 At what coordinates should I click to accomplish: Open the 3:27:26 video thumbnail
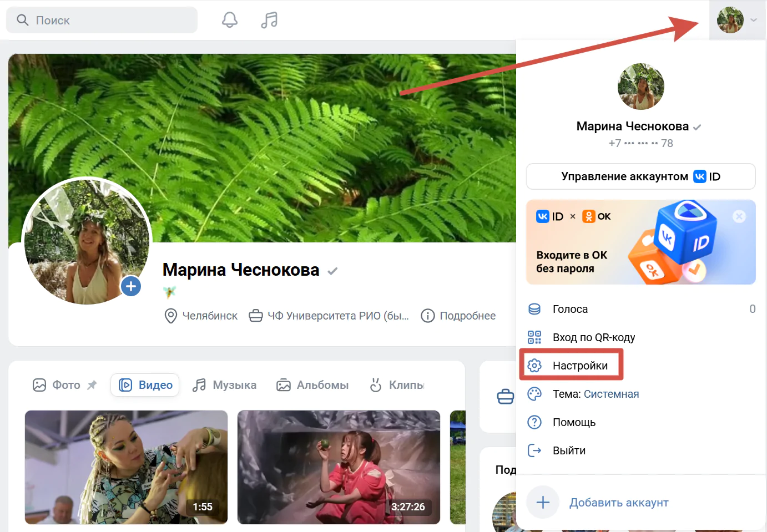tap(339, 467)
